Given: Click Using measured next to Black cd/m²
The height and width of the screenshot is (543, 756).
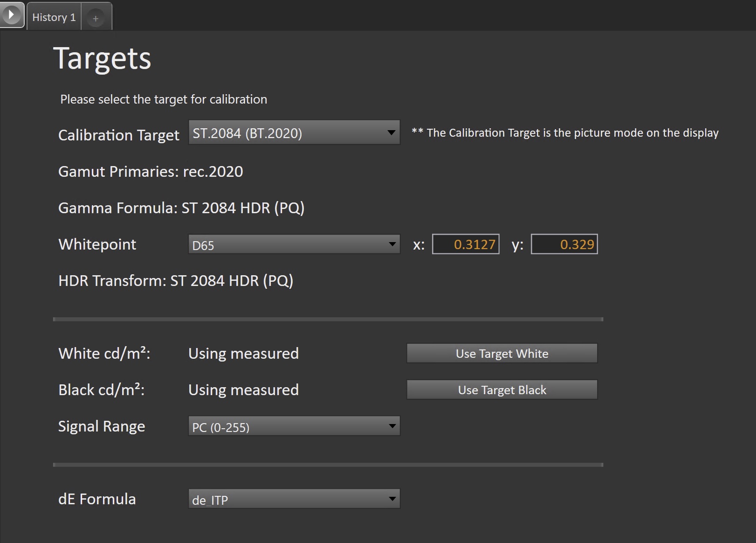Looking at the screenshot, I should (243, 390).
